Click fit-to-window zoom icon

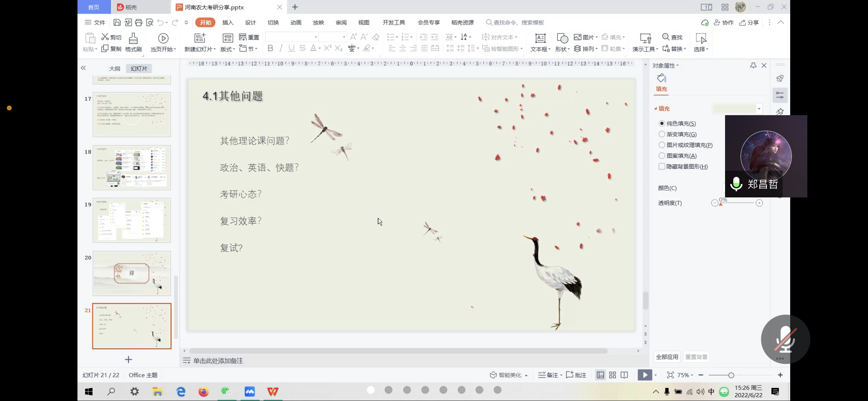tap(670, 375)
